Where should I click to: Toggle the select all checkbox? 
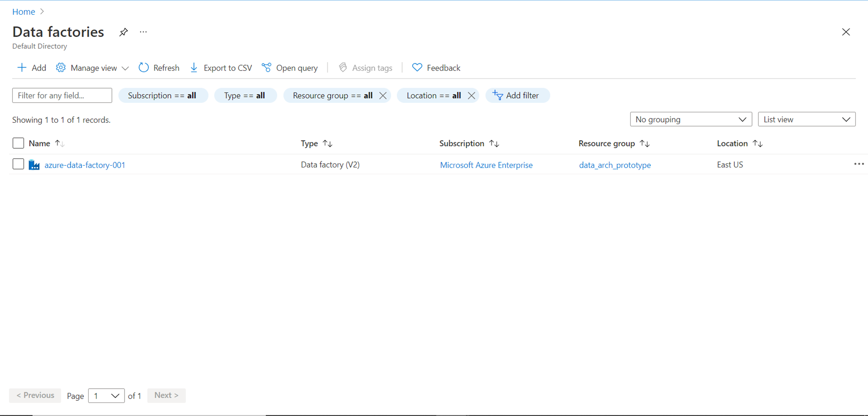coord(18,143)
